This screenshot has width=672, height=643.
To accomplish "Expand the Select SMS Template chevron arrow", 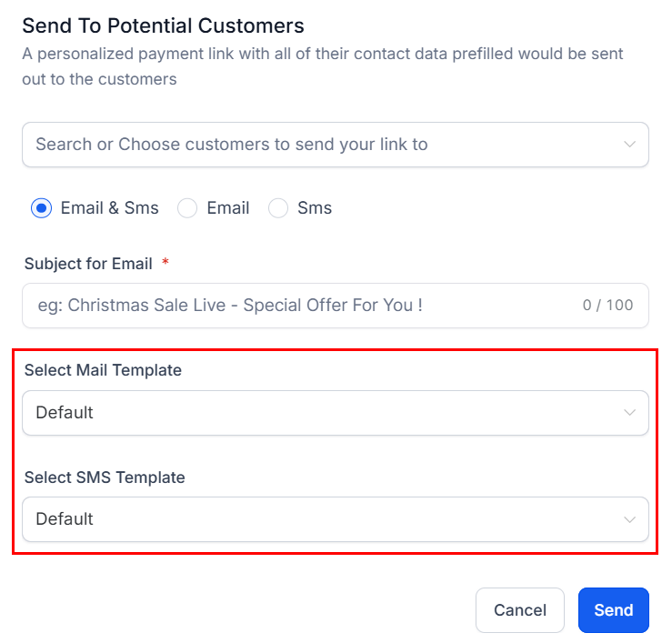I will [x=629, y=519].
